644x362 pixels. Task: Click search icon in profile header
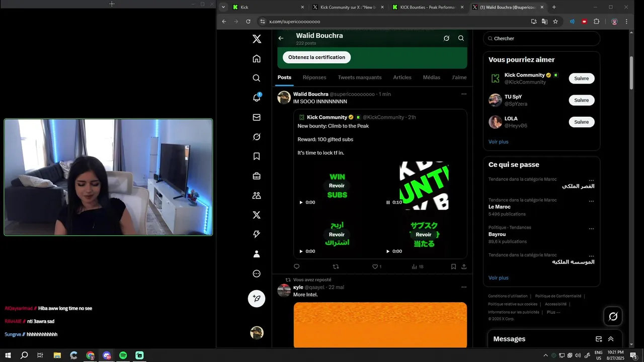tap(461, 38)
